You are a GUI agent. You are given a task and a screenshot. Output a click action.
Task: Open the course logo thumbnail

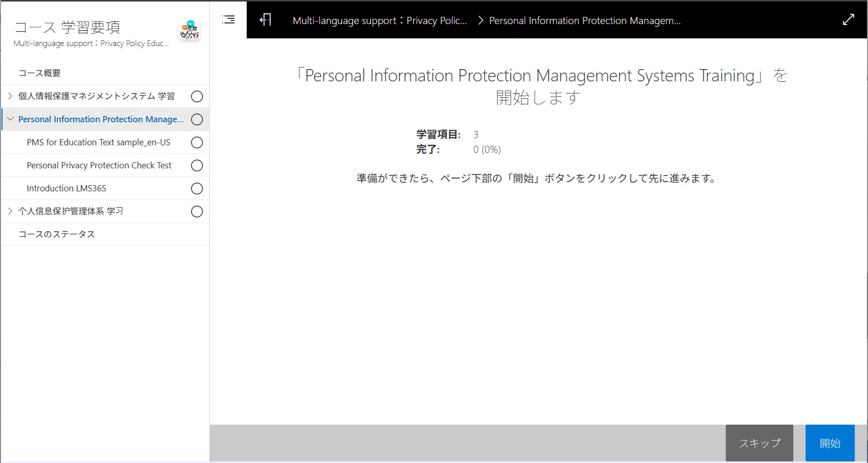189,30
